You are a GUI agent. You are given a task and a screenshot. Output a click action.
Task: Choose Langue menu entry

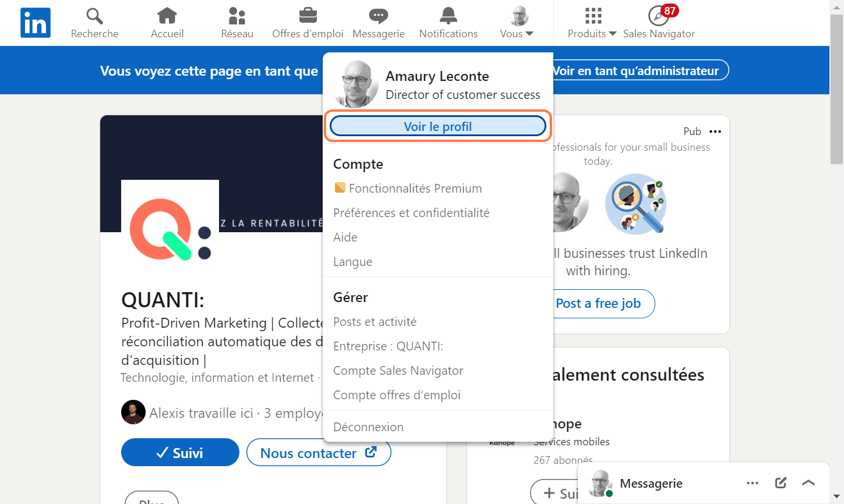(352, 262)
